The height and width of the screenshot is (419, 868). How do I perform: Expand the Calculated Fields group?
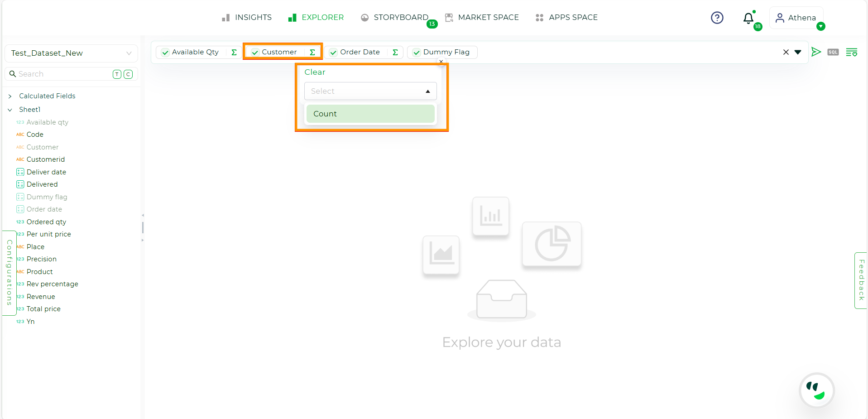pyautogui.click(x=10, y=96)
